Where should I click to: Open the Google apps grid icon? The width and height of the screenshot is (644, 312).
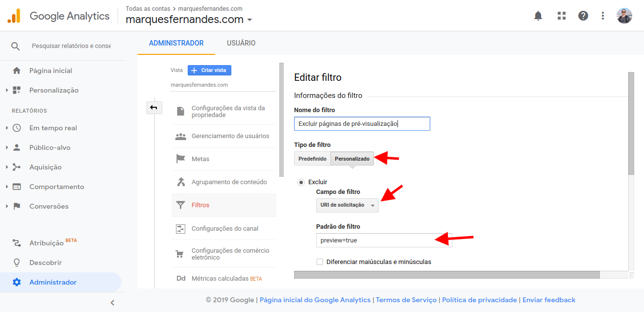[x=562, y=16]
